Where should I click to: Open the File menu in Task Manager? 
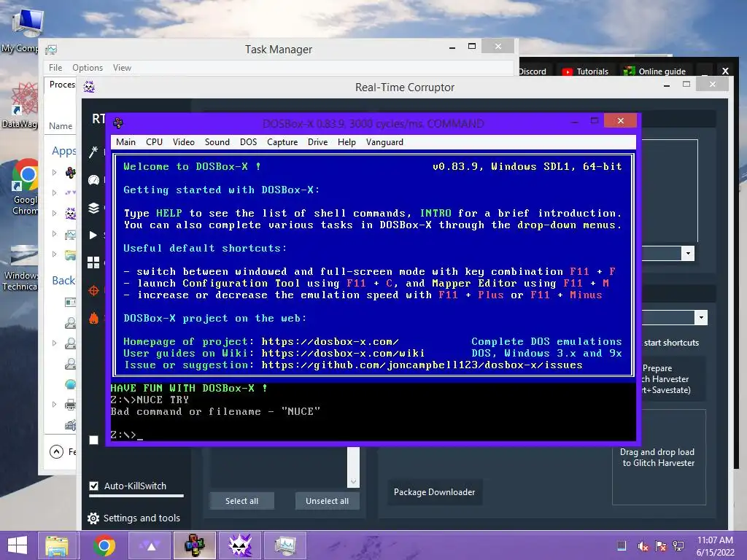click(55, 68)
